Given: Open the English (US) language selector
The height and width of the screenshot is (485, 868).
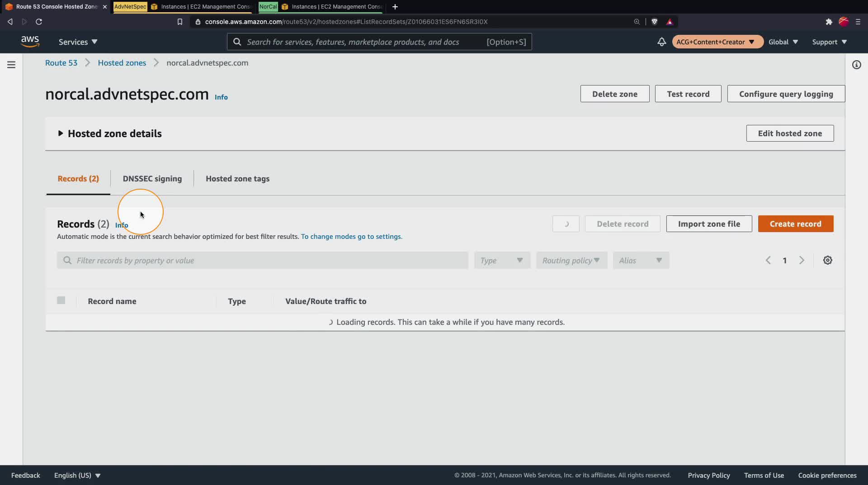Looking at the screenshot, I should point(77,475).
